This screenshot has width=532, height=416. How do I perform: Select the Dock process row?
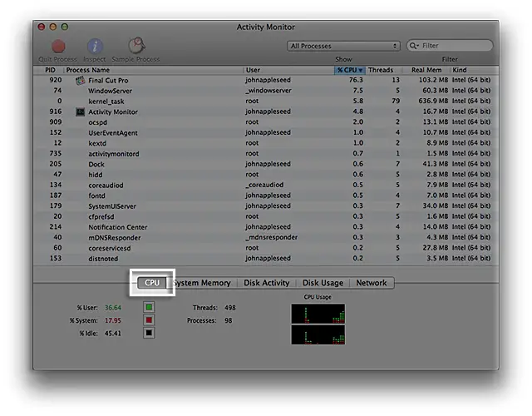pos(266,164)
